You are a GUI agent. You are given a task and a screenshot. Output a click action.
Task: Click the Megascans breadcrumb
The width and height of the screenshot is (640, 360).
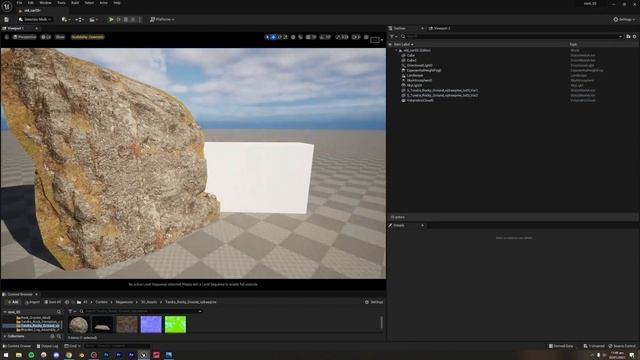click(124, 302)
